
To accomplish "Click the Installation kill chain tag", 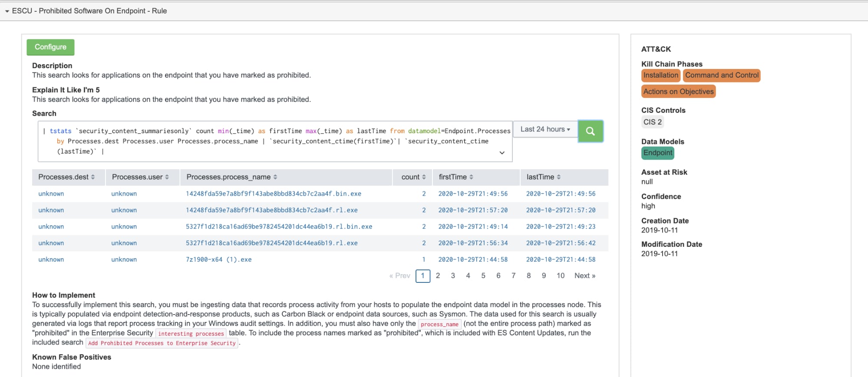I will [x=660, y=75].
